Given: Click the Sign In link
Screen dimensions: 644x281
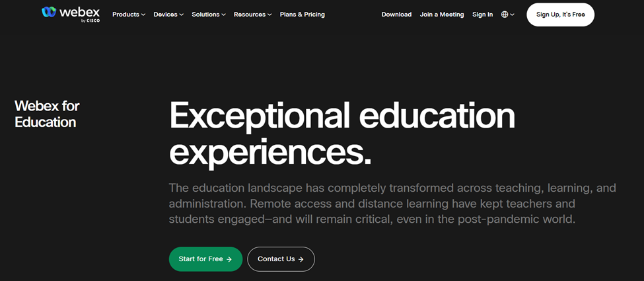Looking at the screenshot, I should (482, 15).
